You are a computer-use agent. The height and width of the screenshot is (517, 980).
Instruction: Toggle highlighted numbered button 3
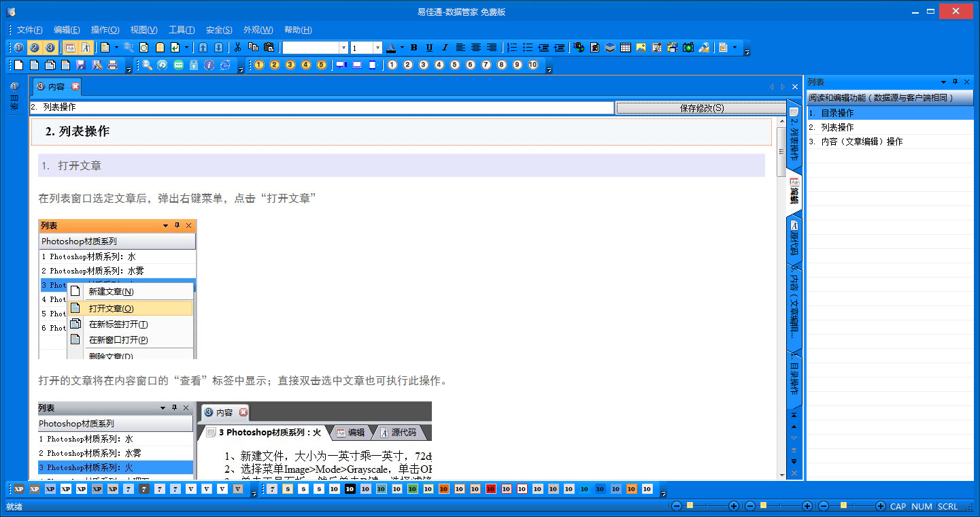pyautogui.click(x=50, y=48)
